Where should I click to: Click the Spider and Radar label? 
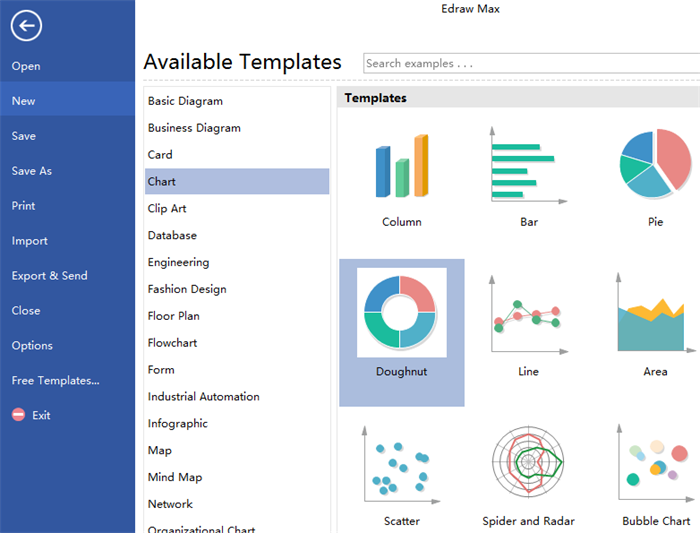pos(528,521)
